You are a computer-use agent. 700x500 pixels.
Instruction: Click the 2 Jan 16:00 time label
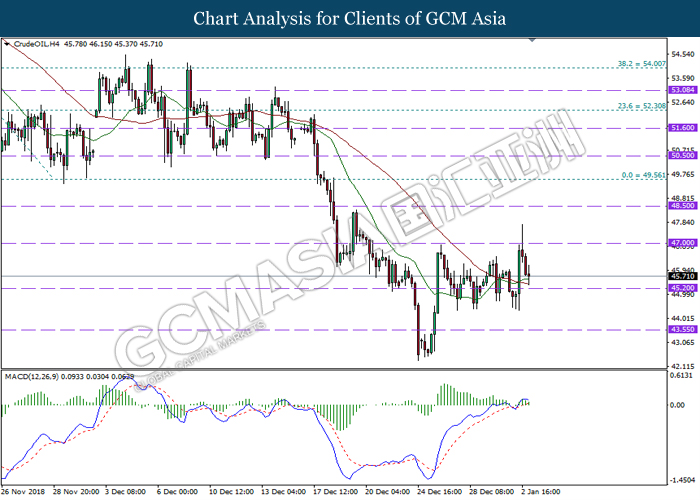[x=541, y=492]
